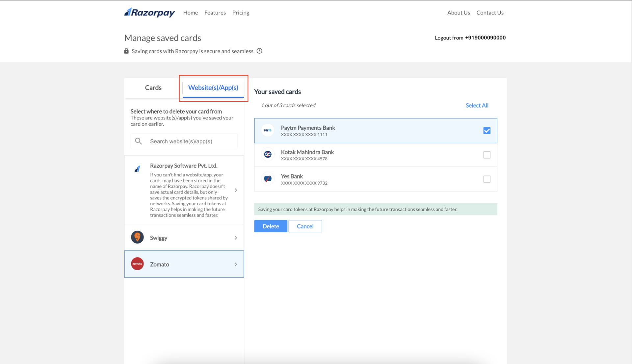This screenshot has height=364, width=632.
Task: Click the Paytm bank logo icon
Action: coord(268,130)
